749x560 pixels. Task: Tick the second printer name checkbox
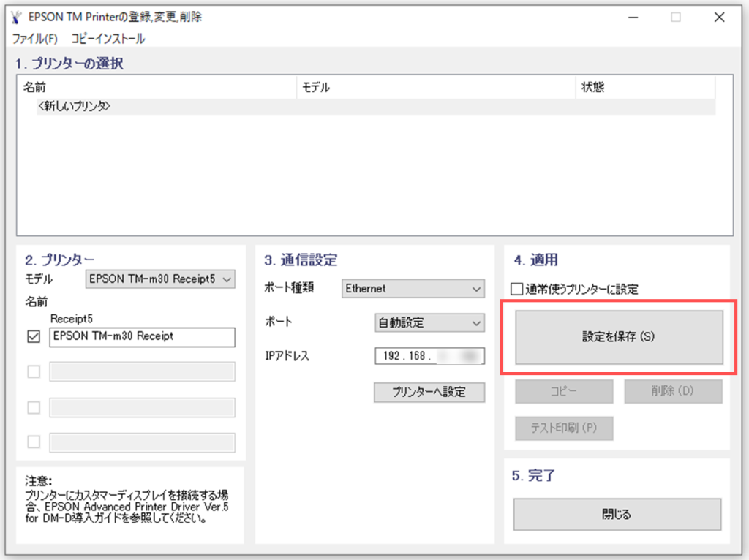coord(34,371)
